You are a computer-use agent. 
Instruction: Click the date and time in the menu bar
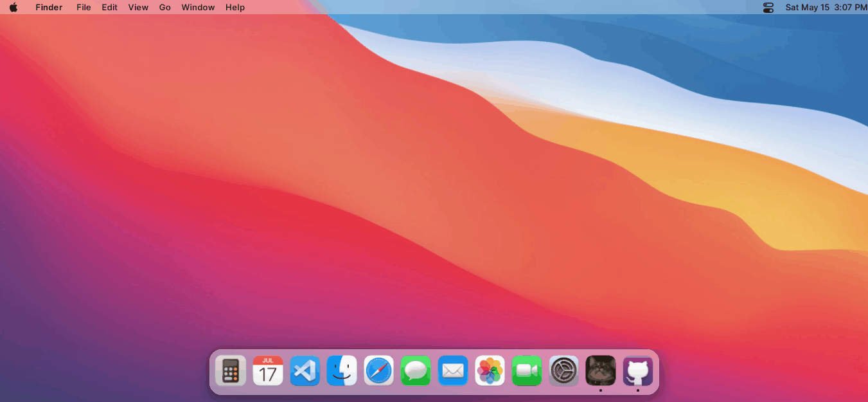coord(826,7)
